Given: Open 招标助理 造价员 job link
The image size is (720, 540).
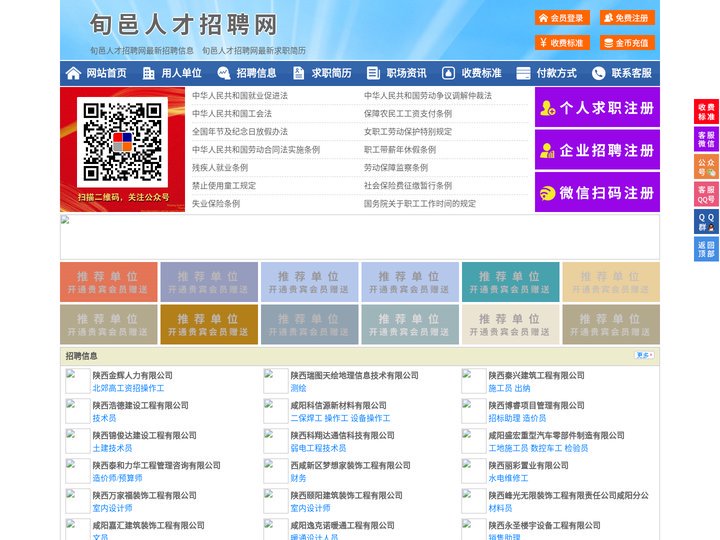Looking at the screenshot, I should (518, 418).
